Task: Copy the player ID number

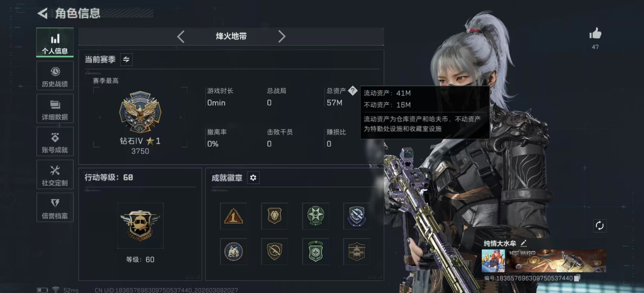Action: coord(577,278)
